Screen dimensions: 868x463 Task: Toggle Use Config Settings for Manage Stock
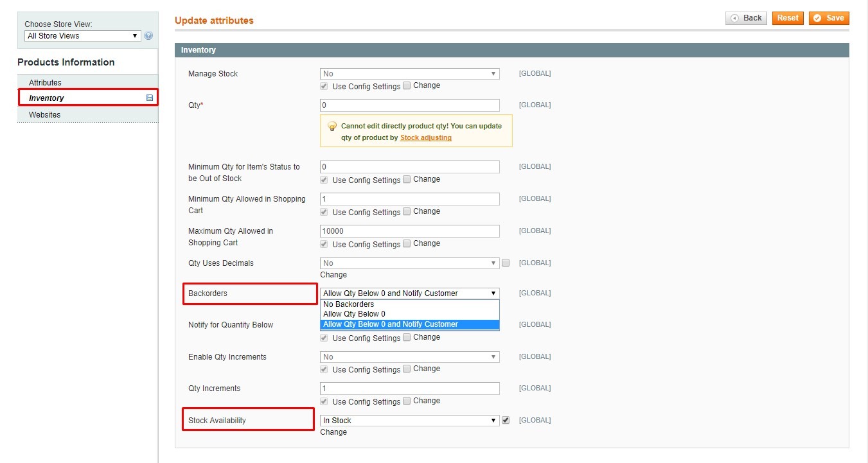coord(324,86)
